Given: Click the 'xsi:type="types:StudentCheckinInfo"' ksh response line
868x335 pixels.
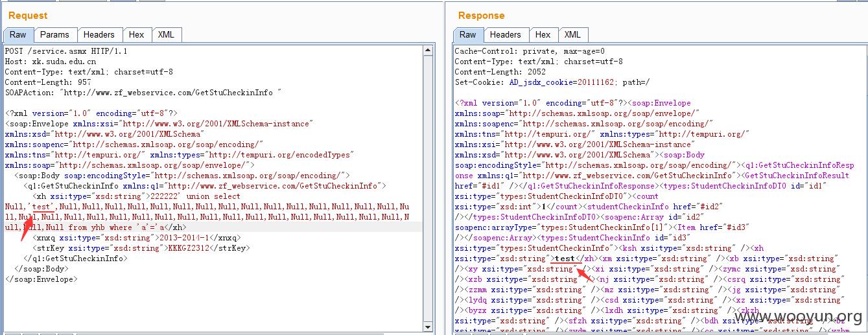Looking at the screenshot, I should (x=609, y=248).
